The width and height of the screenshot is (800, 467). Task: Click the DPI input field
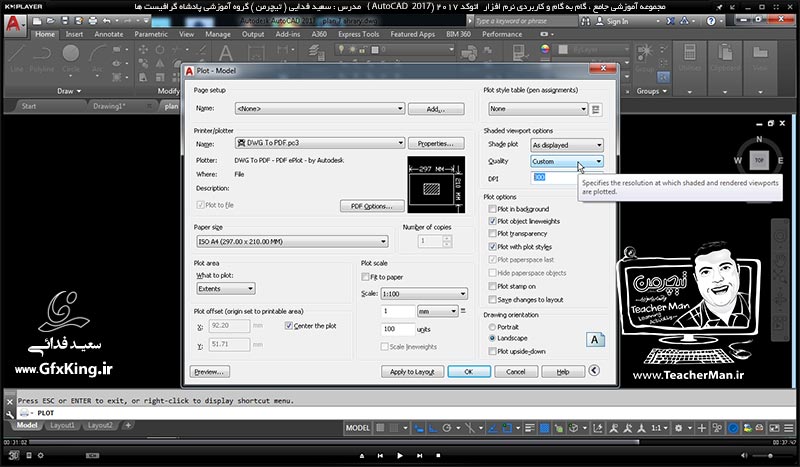click(555, 177)
